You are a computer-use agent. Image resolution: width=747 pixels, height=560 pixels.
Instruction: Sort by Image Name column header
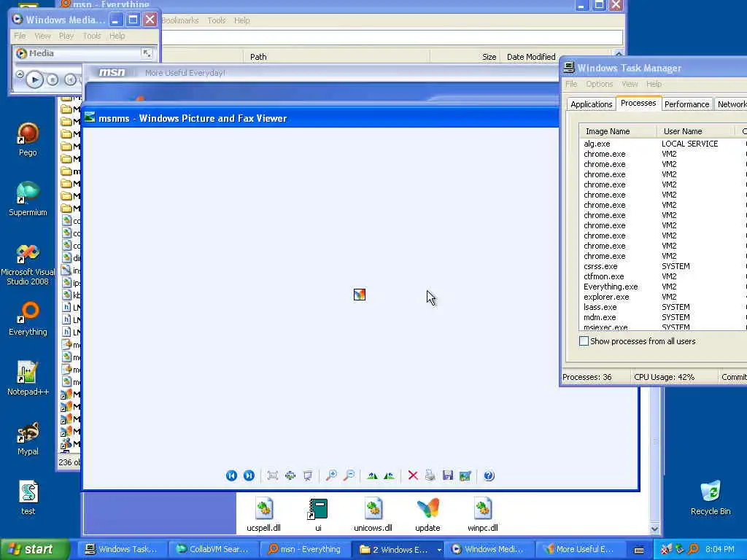[618, 131]
